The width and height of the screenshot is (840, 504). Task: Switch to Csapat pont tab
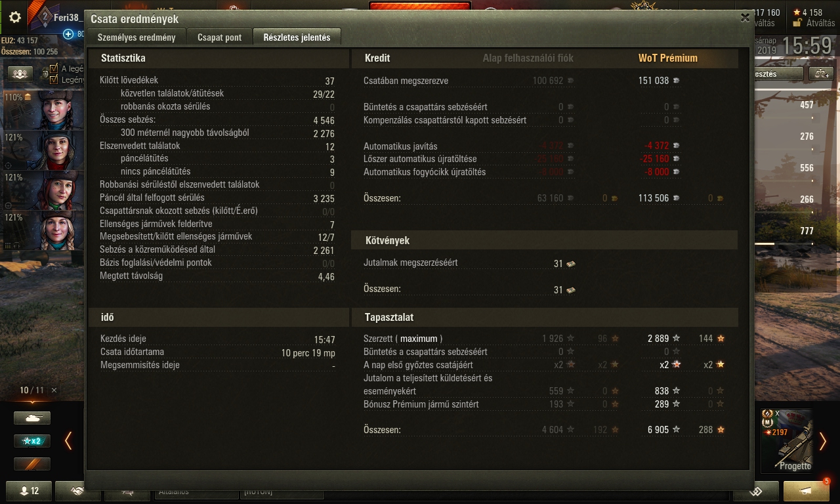(x=220, y=37)
